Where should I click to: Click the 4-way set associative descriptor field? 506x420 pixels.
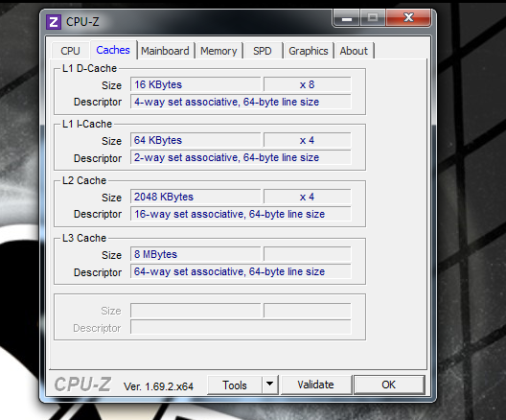point(241,102)
